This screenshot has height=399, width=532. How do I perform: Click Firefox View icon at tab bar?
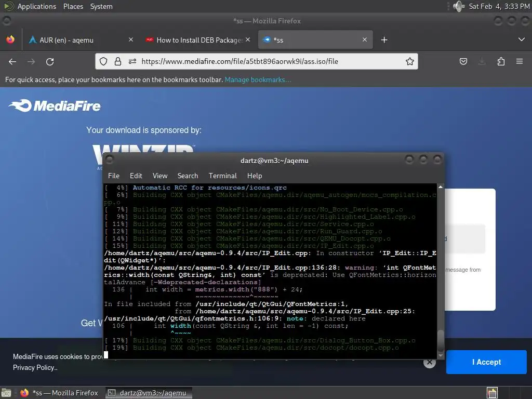click(10, 39)
